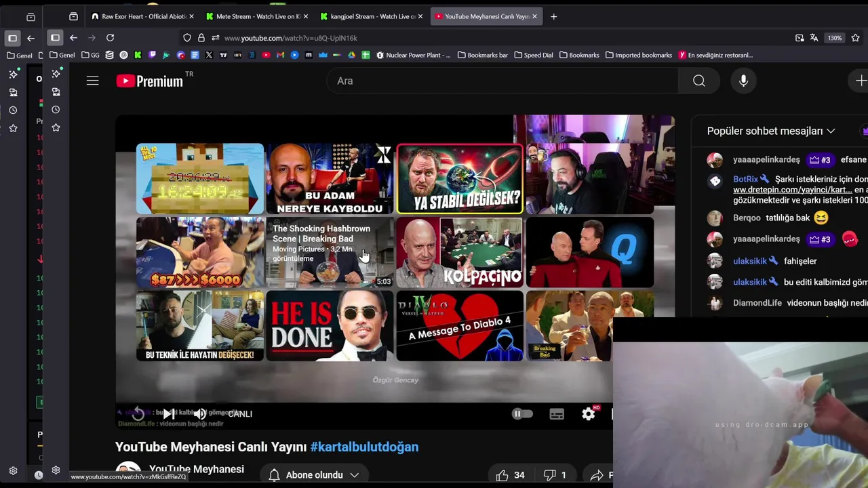Open the site security shield icon
This screenshot has width=868, height=488.
pyautogui.click(x=187, y=38)
